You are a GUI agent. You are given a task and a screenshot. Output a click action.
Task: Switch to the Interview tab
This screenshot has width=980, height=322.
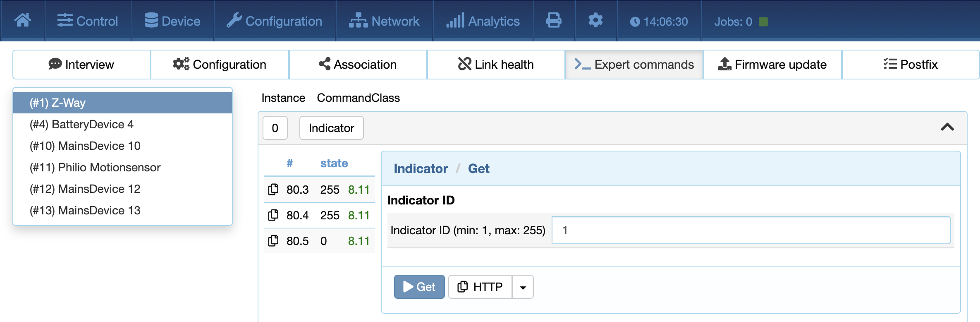tap(81, 65)
